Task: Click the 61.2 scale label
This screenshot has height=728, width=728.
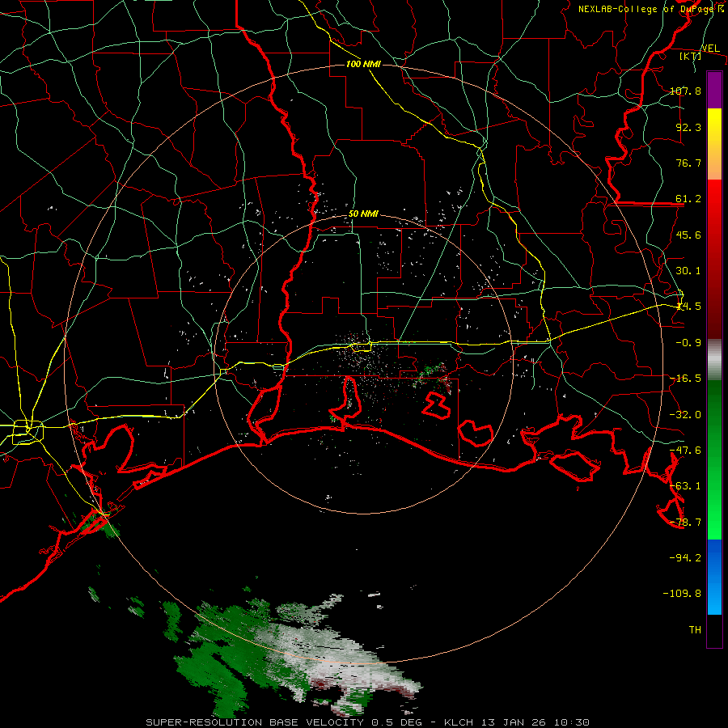Action: 688,199
